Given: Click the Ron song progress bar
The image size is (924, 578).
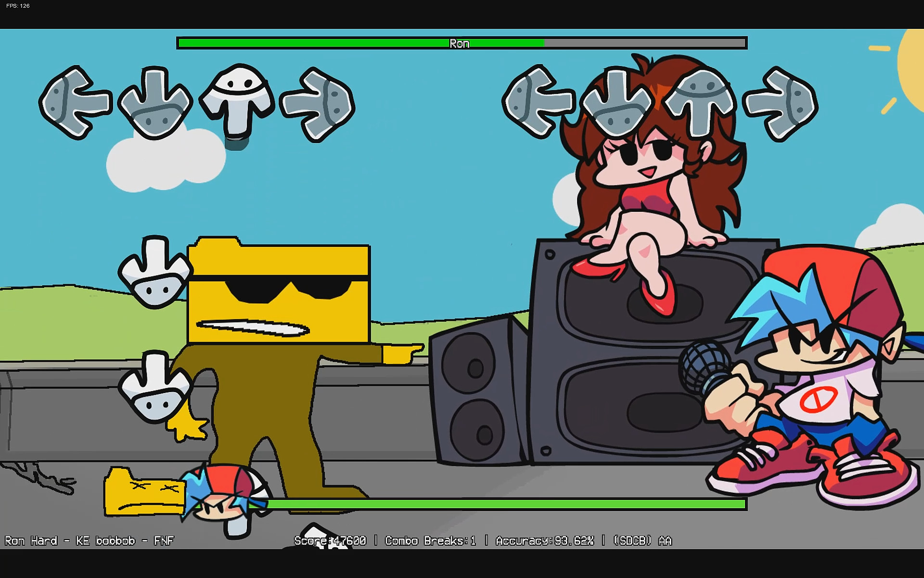Looking at the screenshot, I should [461, 43].
